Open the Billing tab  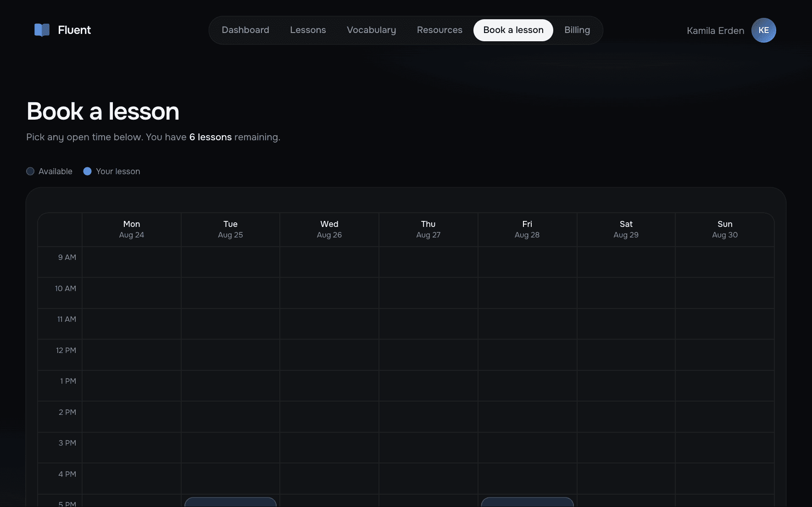(577, 30)
